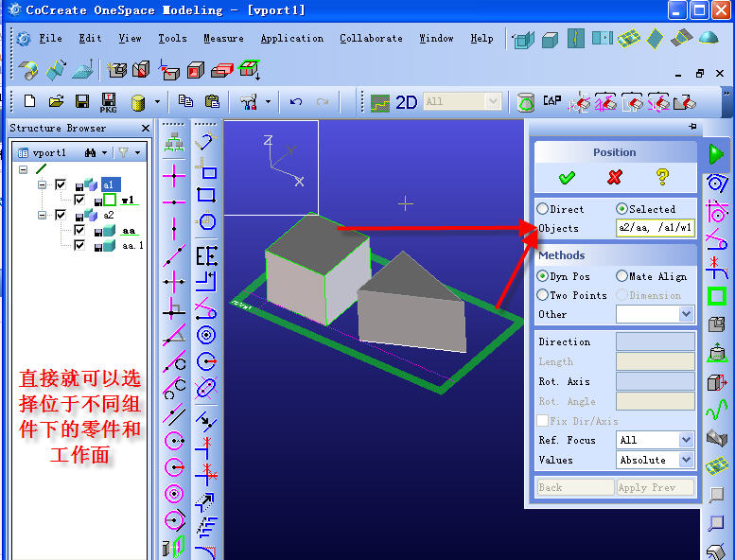735x560 pixels.
Task: Select the rectangle drawing tool icon
Action: [x=206, y=195]
